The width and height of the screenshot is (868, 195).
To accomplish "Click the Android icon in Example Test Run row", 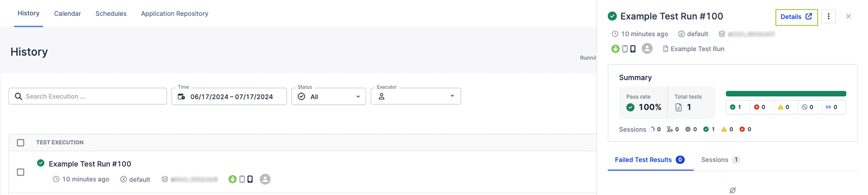I will point(232,179).
